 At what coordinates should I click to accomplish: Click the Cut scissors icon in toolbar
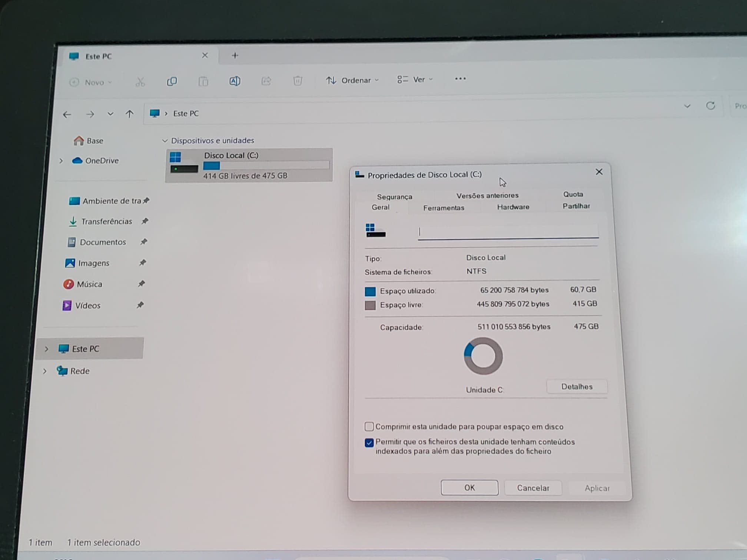click(140, 82)
